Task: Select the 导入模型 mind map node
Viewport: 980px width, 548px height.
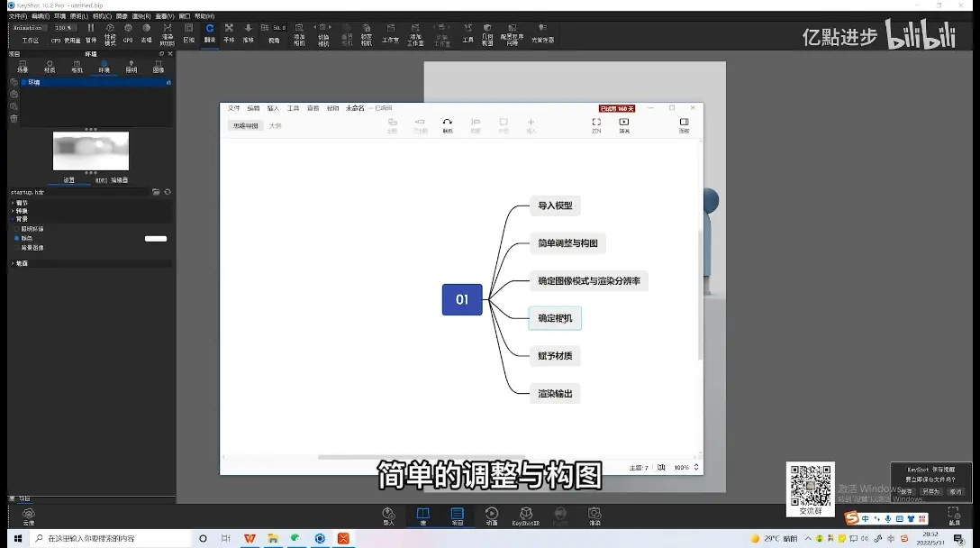Action: pos(555,205)
